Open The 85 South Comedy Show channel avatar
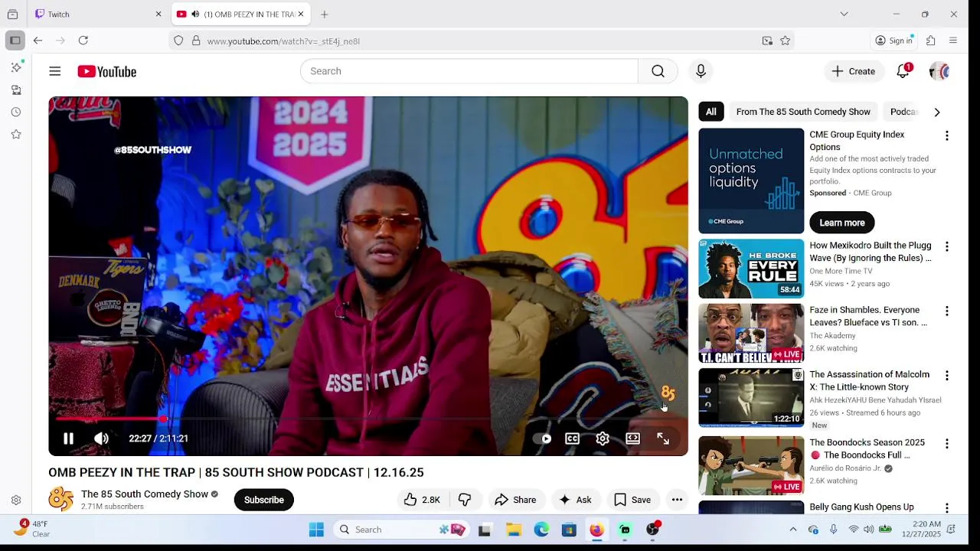980x551 pixels. click(61, 500)
